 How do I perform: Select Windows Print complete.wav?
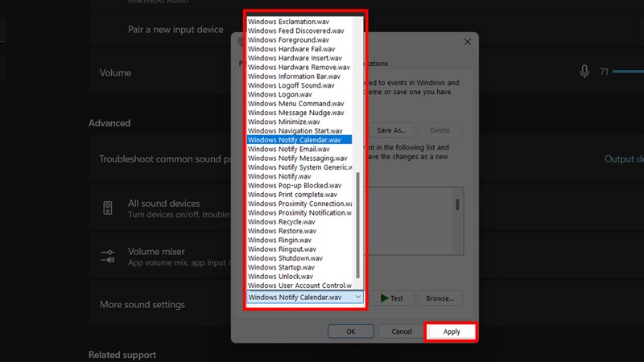click(299, 195)
